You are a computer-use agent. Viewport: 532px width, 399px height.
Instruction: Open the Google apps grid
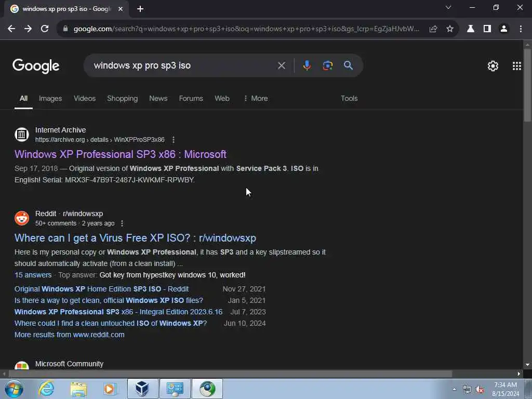[517, 66]
